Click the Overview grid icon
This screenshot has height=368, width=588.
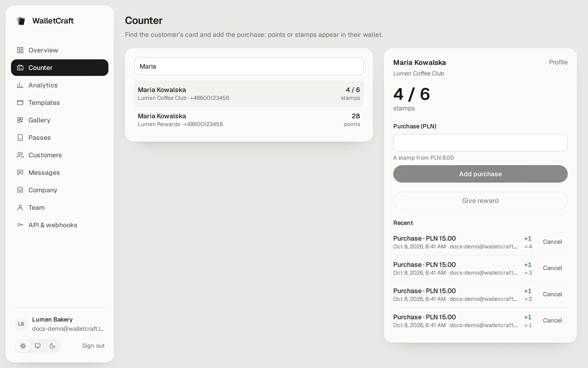[20, 50]
